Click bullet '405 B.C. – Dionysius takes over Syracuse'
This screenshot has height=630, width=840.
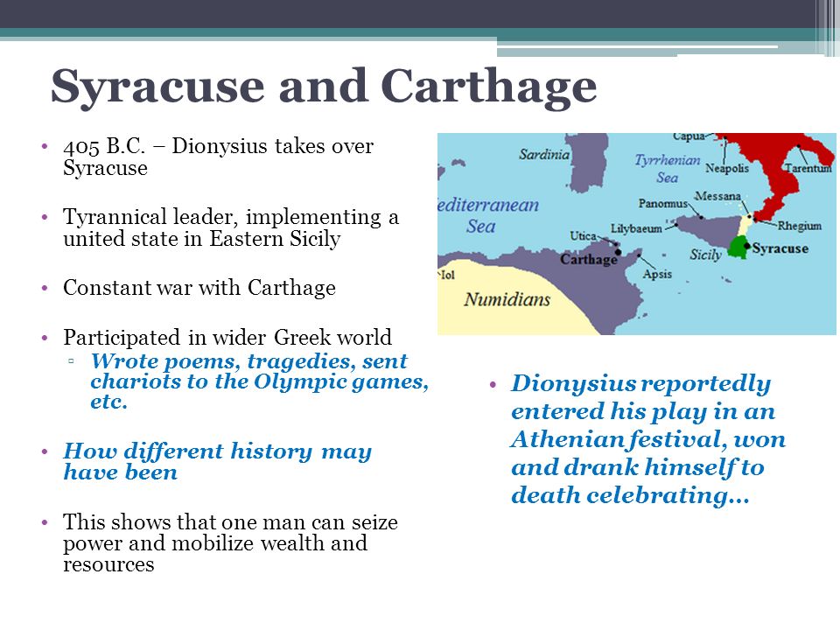pyautogui.click(x=218, y=157)
